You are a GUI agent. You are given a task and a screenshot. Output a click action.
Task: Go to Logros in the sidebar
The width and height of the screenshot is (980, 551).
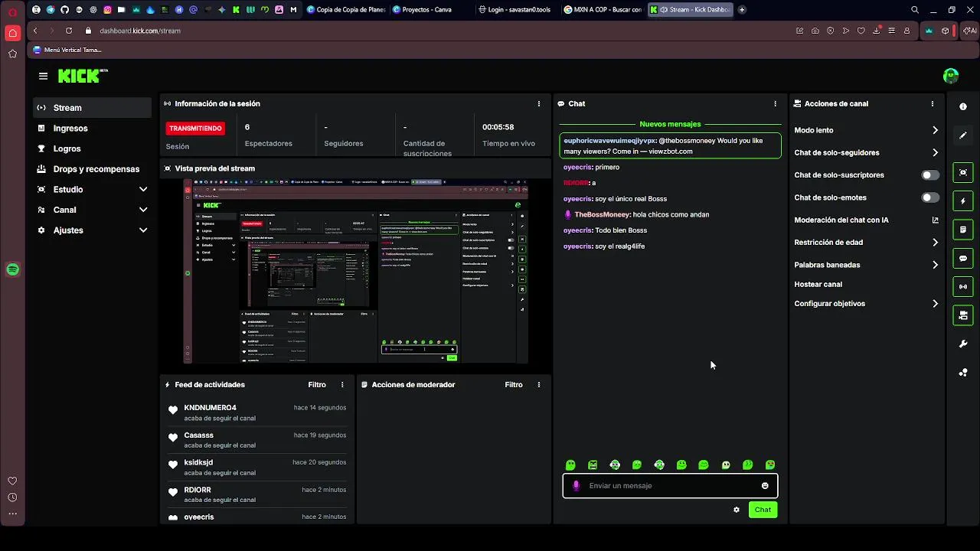(92, 149)
